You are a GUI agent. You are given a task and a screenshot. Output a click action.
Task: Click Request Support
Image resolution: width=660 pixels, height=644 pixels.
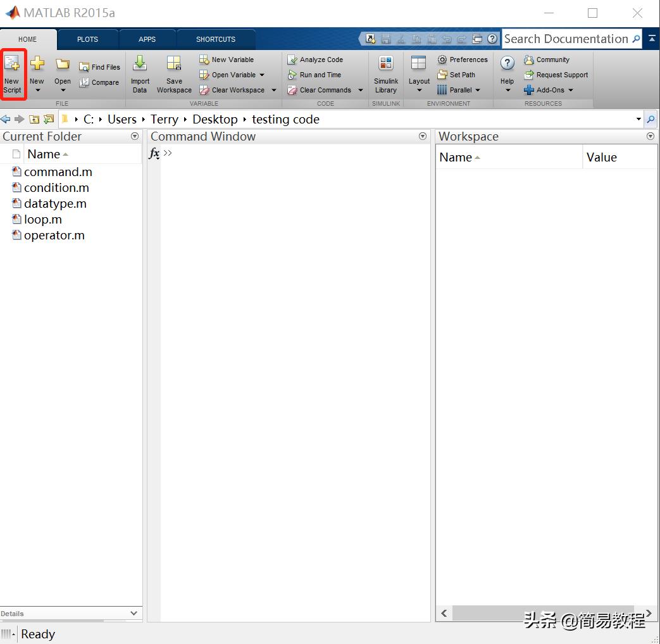[556, 75]
